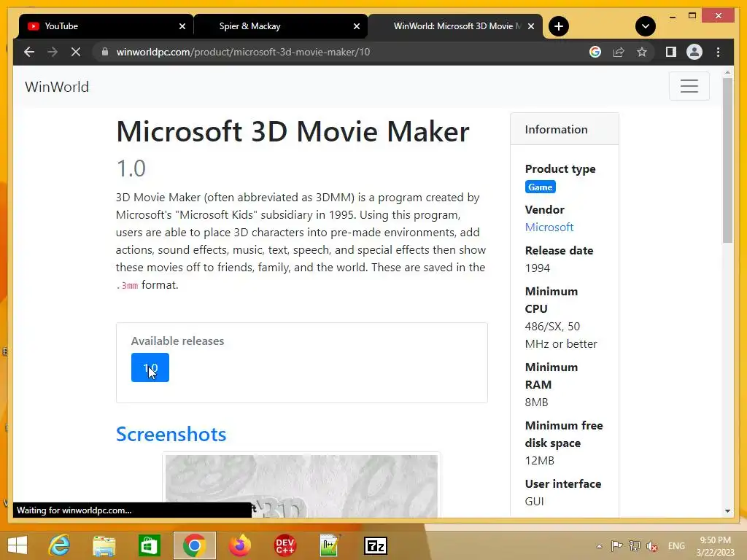Click the 1994 release date value
Screen dimensions: 747x560
point(538,268)
